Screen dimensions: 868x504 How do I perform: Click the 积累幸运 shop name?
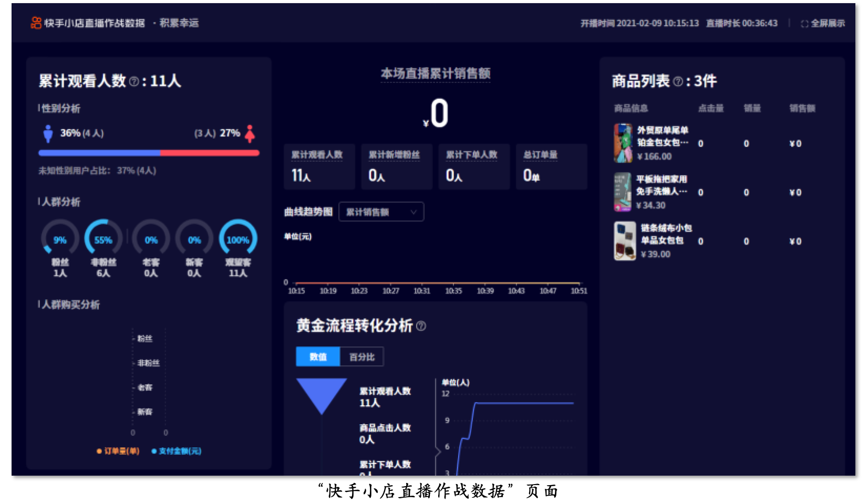click(179, 23)
